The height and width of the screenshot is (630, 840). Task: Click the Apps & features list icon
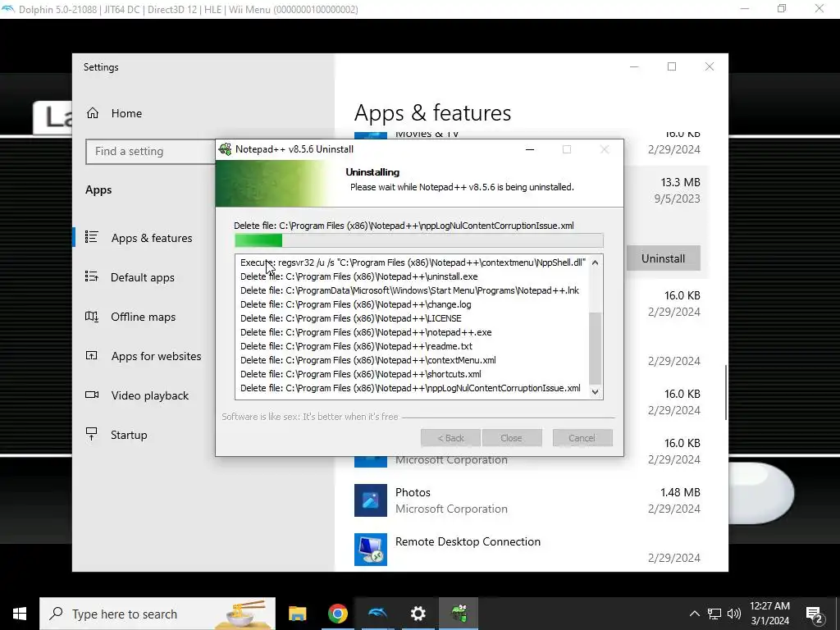(x=92, y=237)
